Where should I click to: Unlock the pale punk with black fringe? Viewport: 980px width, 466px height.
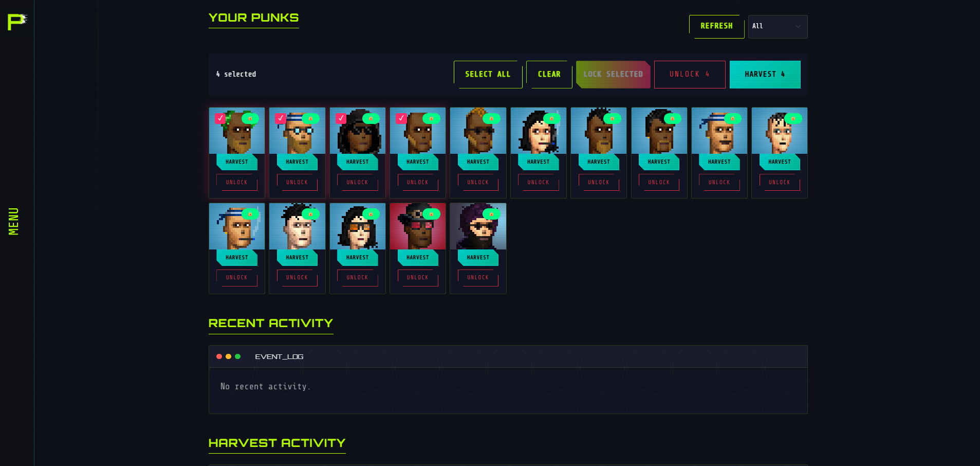(x=780, y=183)
